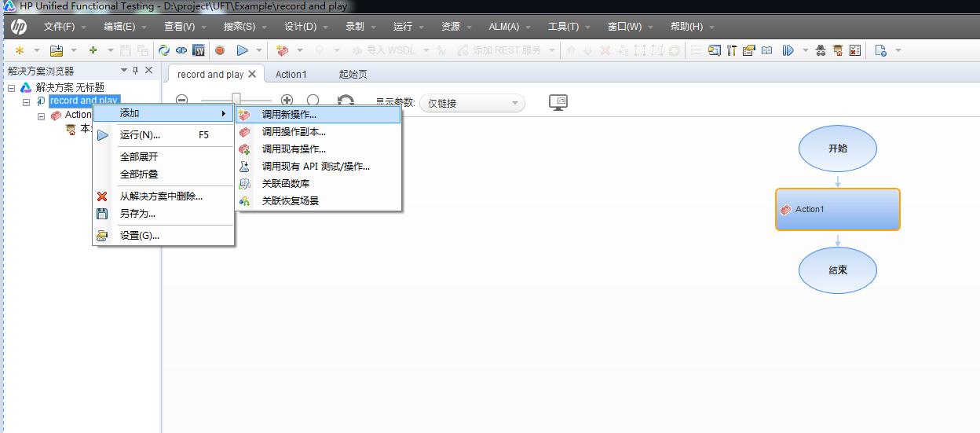Open the 编辑(E) menu
The height and width of the screenshot is (433, 980).
tap(119, 27)
